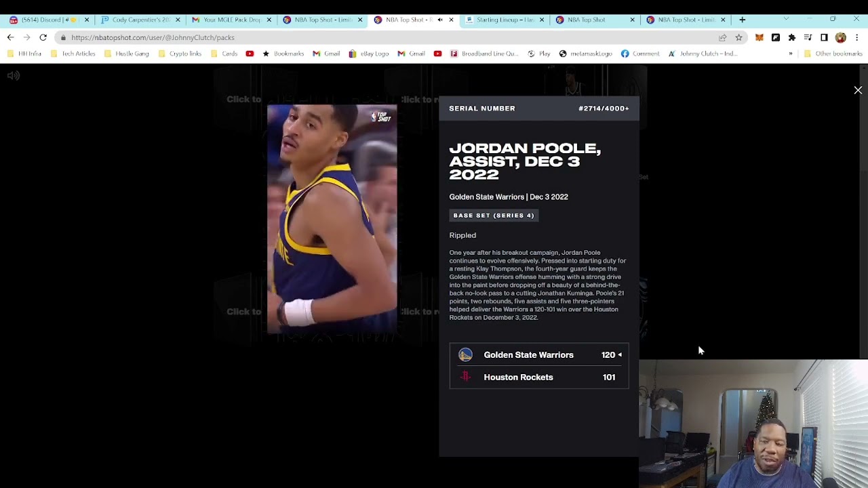The width and height of the screenshot is (868, 488).
Task: Click the Base Set (Series 4) badge
Action: pos(494,216)
